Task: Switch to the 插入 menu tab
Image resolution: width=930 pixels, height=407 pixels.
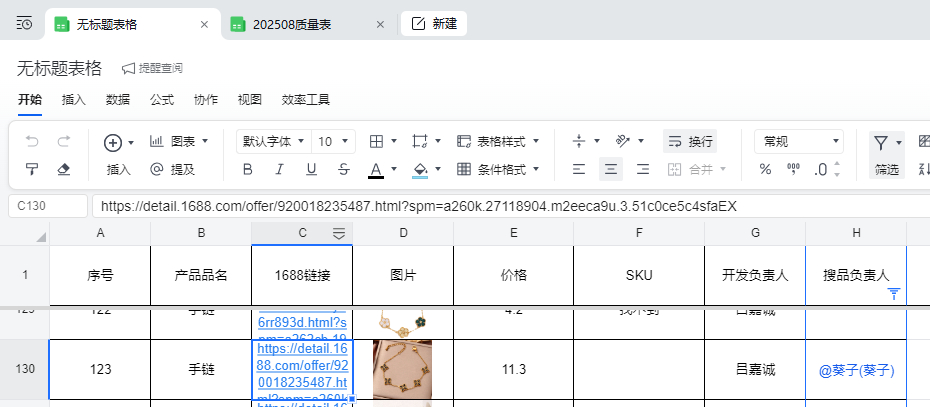Action: pos(74,100)
